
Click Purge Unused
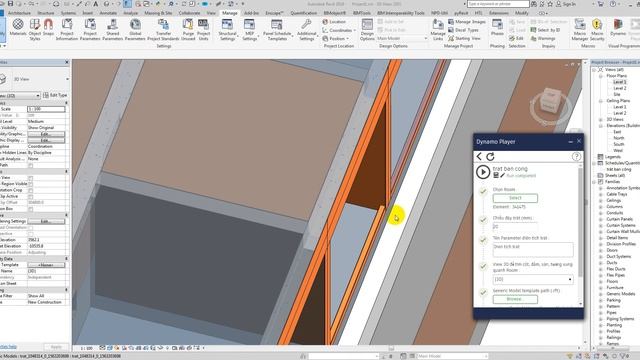pyautogui.click(x=188, y=29)
